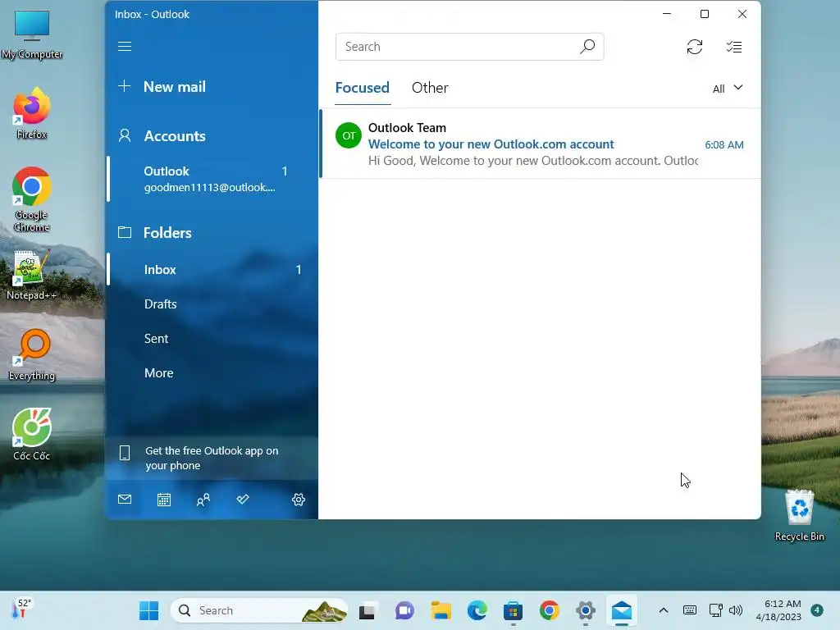Open the People contacts icon
This screenshot has width=840, height=630.
pyautogui.click(x=203, y=500)
